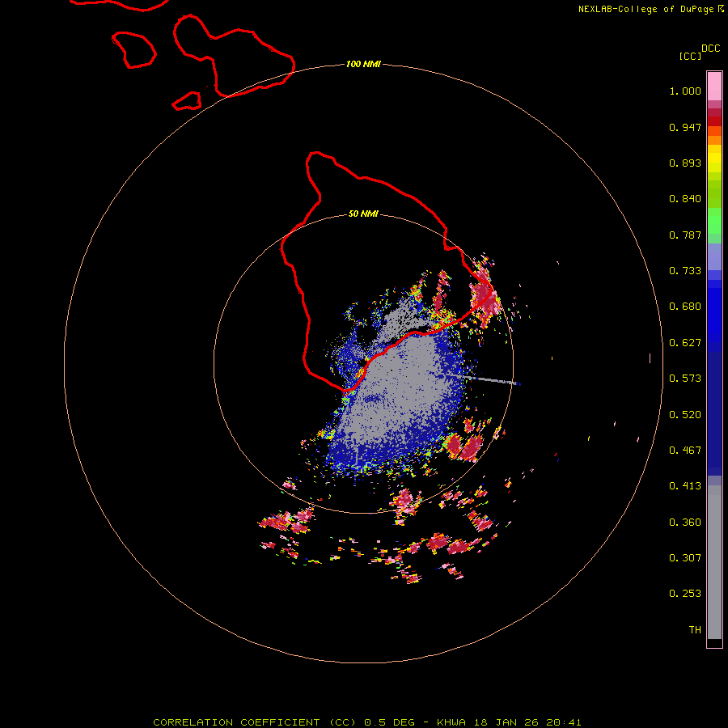Select the 1.000 legend value
Viewport: 728px width, 728px height.
(x=685, y=91)
